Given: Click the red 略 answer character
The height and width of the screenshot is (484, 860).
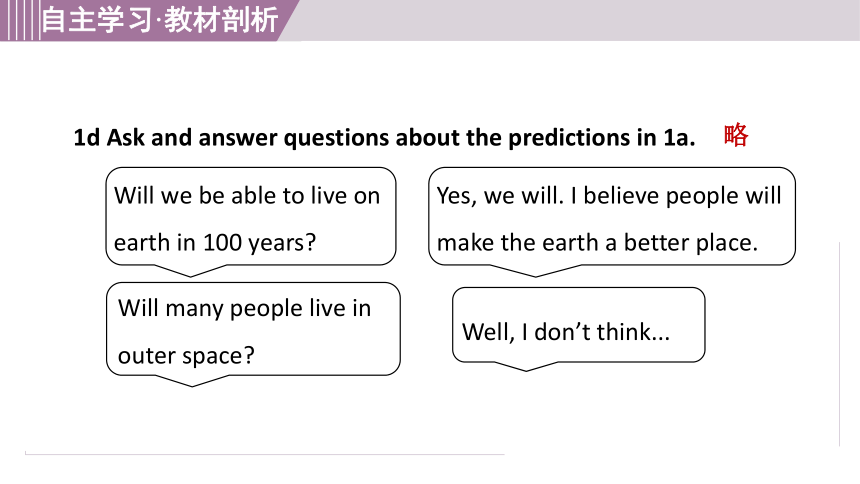Looking at the screenshot, I should pyautogui.click(x=735, y=135).
